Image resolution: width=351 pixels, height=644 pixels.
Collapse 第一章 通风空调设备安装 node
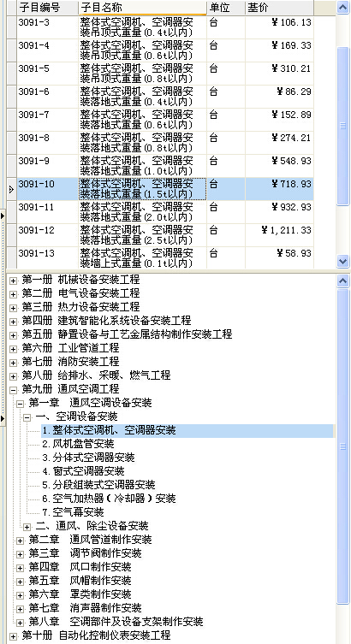click(x=21, y=404)
